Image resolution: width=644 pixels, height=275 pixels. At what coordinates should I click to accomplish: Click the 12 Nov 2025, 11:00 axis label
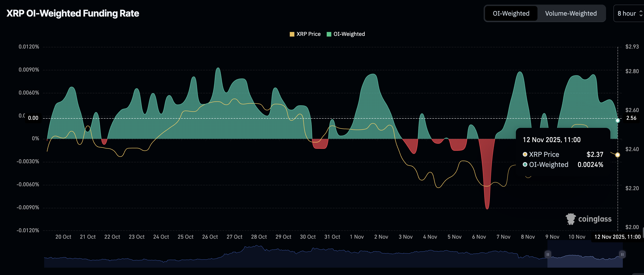[618, 237]
